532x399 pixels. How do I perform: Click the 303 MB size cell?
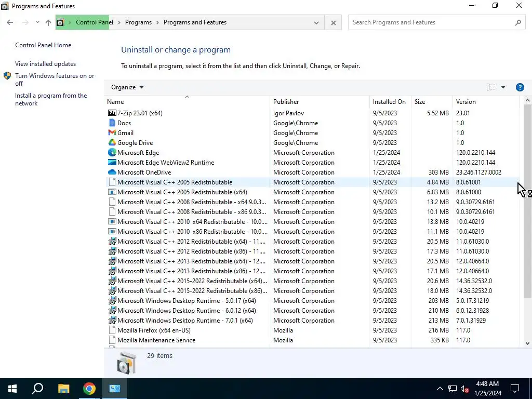coord(438,172)
